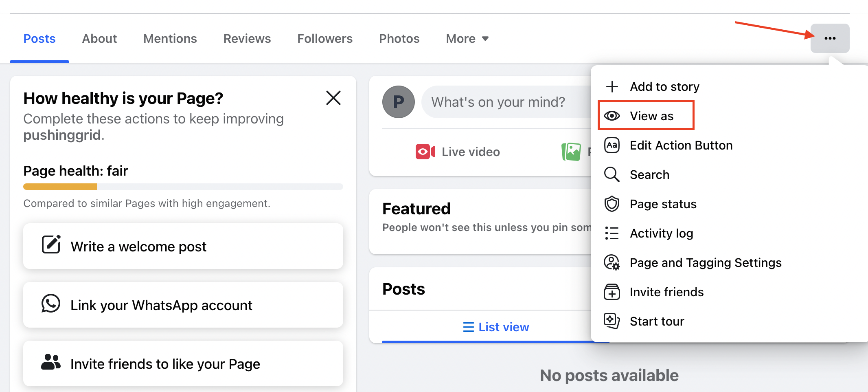
Task: Click Link your WhatsApp account
Action: click(183, 305)
